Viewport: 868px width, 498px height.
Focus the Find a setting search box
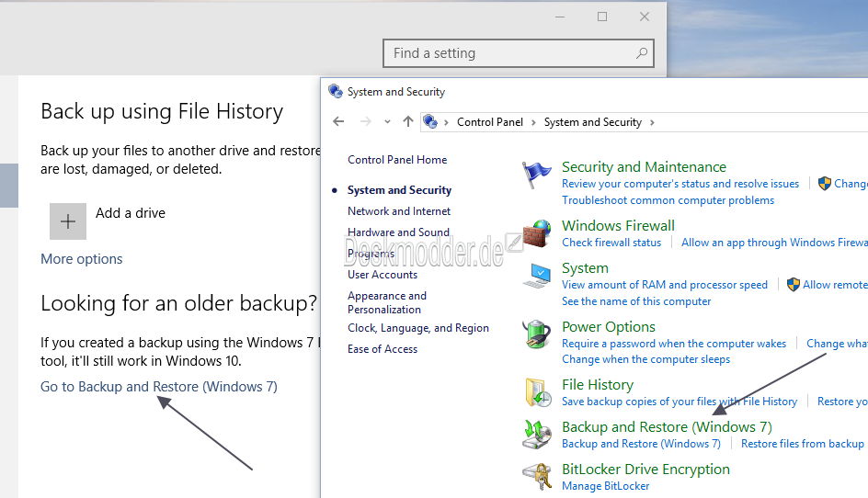(519, 53)
